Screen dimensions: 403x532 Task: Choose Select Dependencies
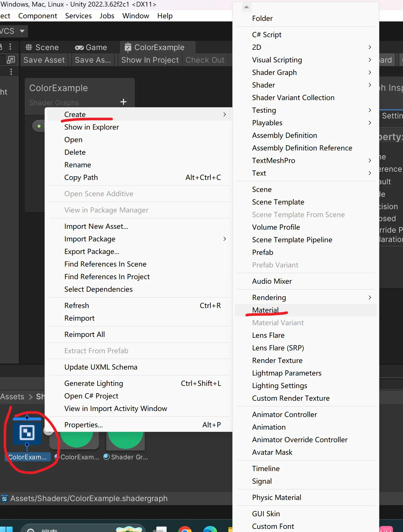[x=139, y=289]
